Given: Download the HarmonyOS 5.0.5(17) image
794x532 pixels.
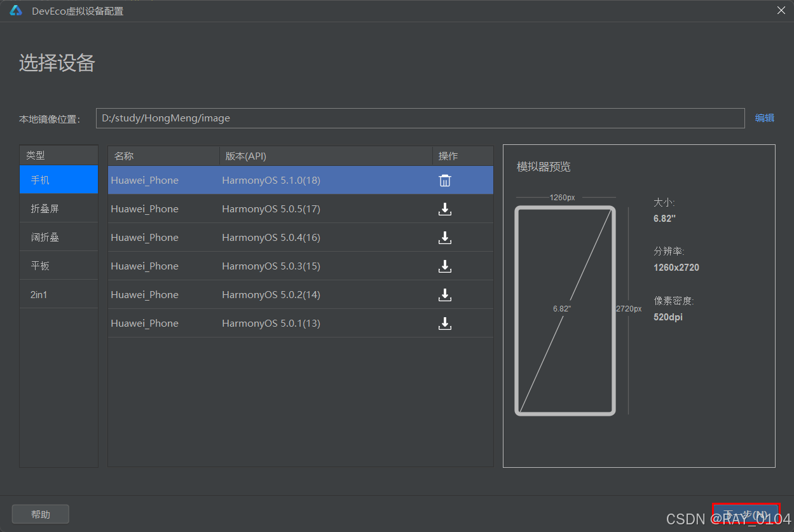Looking at the screenshot, I should point(445,209).
